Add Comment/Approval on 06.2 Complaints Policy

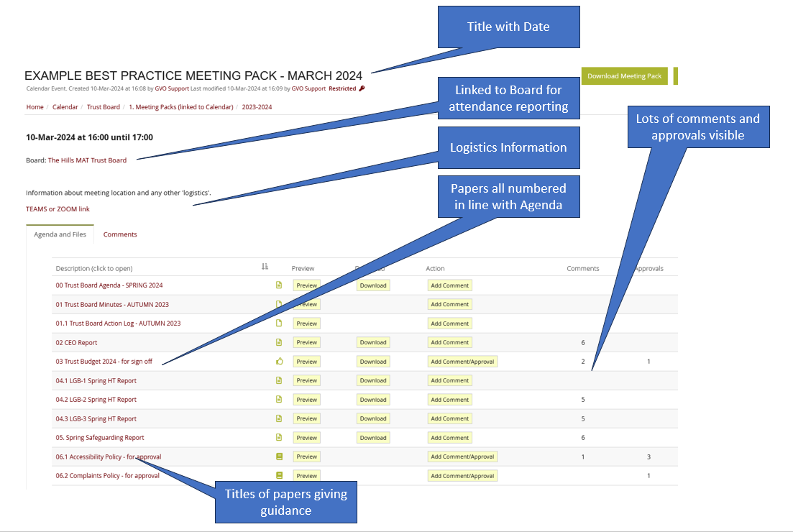tap(462, 475)
